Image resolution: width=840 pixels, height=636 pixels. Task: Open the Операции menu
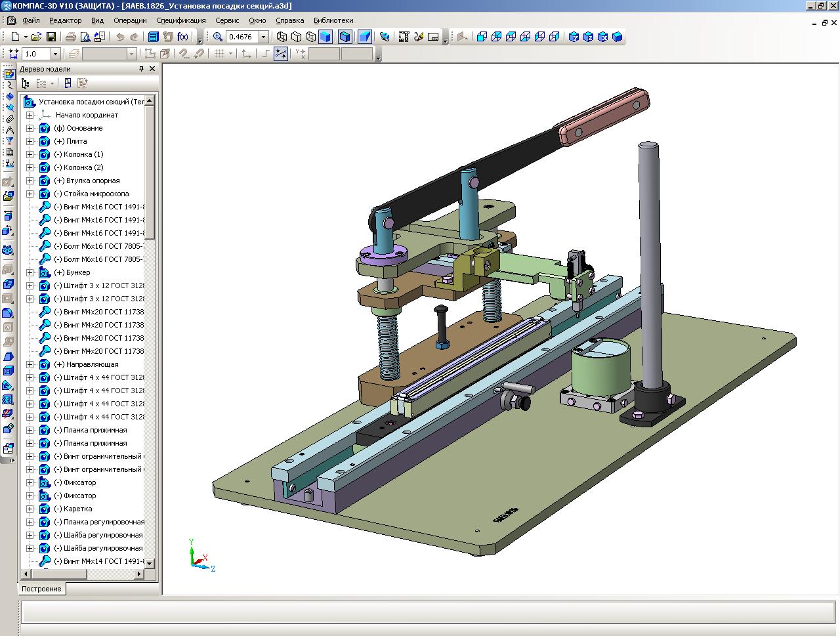pyautogui.click(x=130, y=20)
